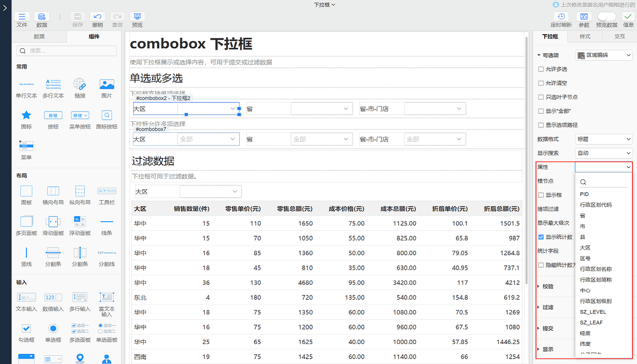Screen dimensions: 637x364
Task: Open the 预览 (Preview) icon
Action: (x=137, y=17)
